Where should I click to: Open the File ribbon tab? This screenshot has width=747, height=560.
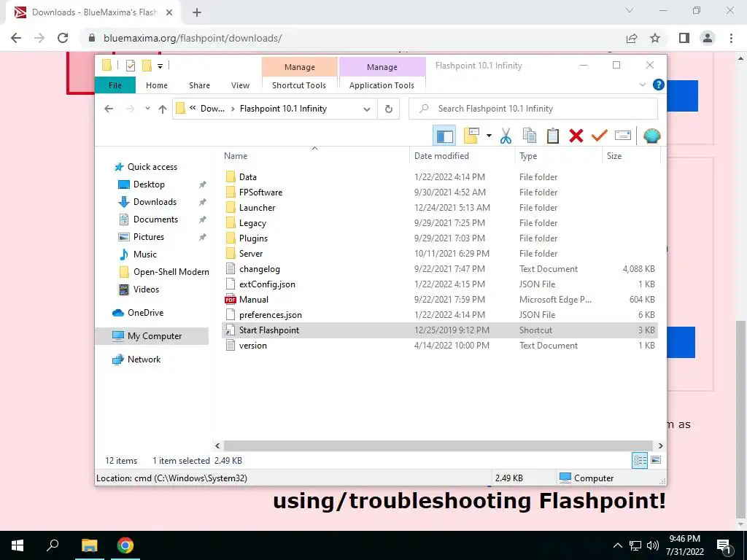(x=115, y=85)
